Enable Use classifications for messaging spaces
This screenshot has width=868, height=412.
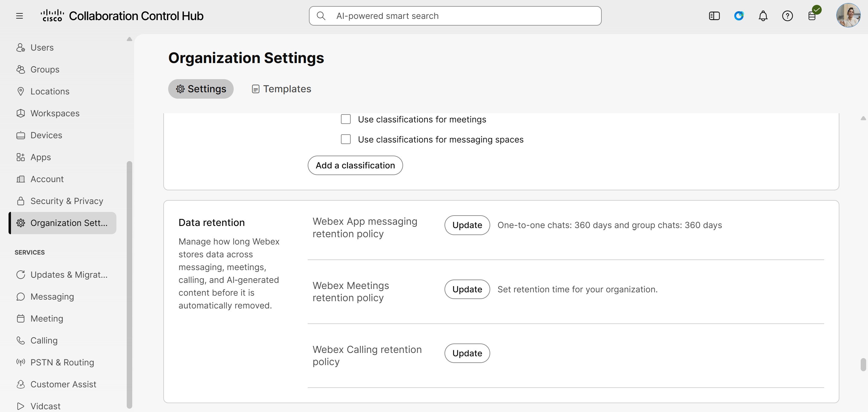click(346, 139)
